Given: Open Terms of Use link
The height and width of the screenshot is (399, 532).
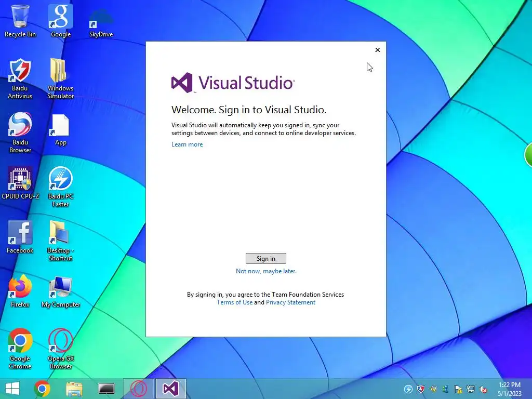Looking at the screenshot, I should coord(235,302).
